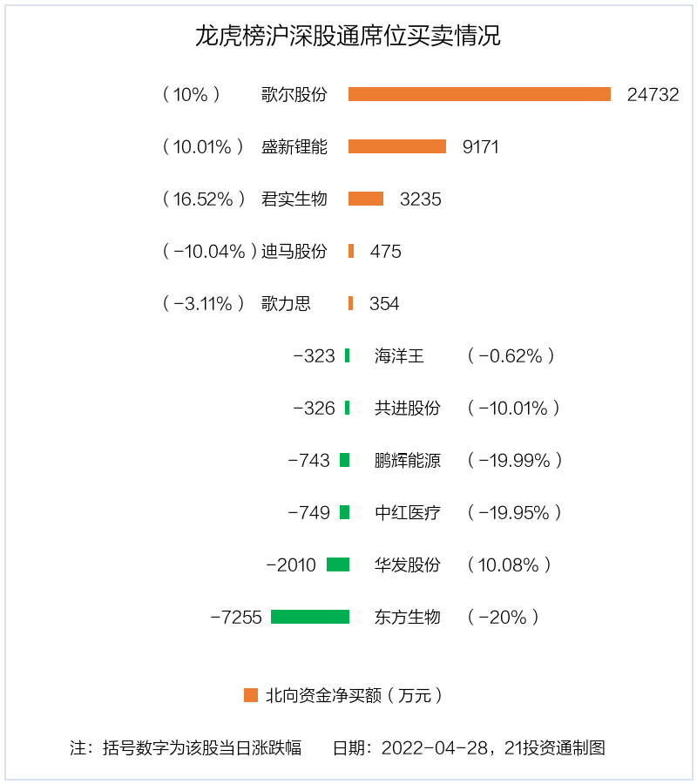Click the orange legend swatch for 北向资金净买额

coord(251,695)
